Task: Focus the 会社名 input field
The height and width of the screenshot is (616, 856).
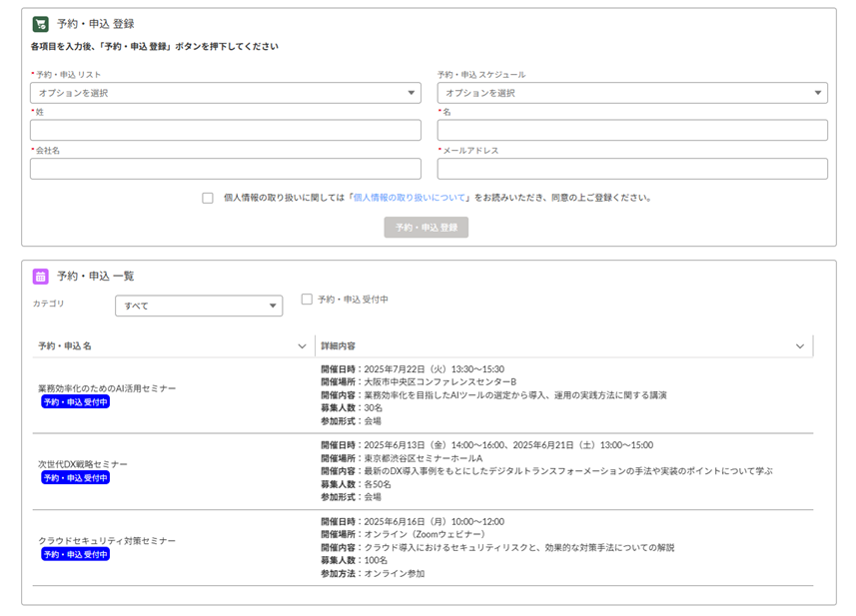Action: 226,169
